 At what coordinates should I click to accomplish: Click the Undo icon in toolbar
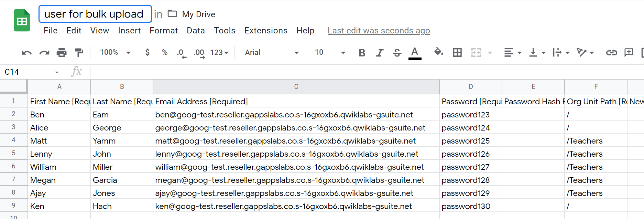pos(26,53)
